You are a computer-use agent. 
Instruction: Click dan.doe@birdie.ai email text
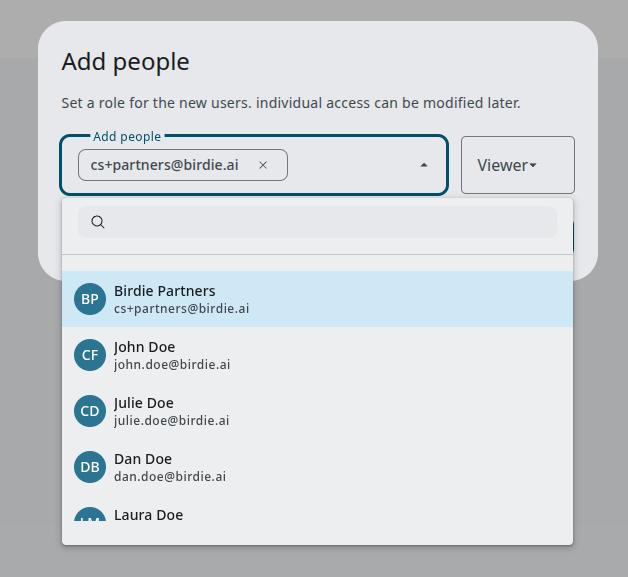click(170, 477)
